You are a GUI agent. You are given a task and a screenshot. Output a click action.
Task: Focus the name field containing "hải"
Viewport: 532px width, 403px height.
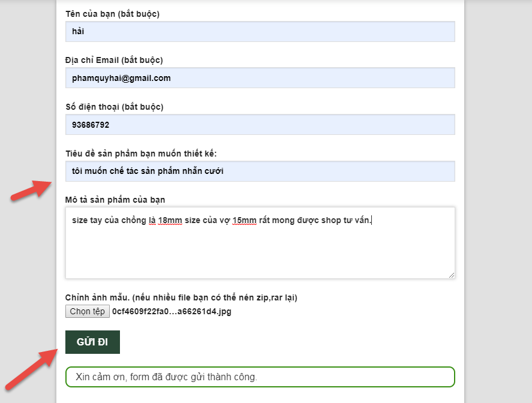tap(260, 32)
